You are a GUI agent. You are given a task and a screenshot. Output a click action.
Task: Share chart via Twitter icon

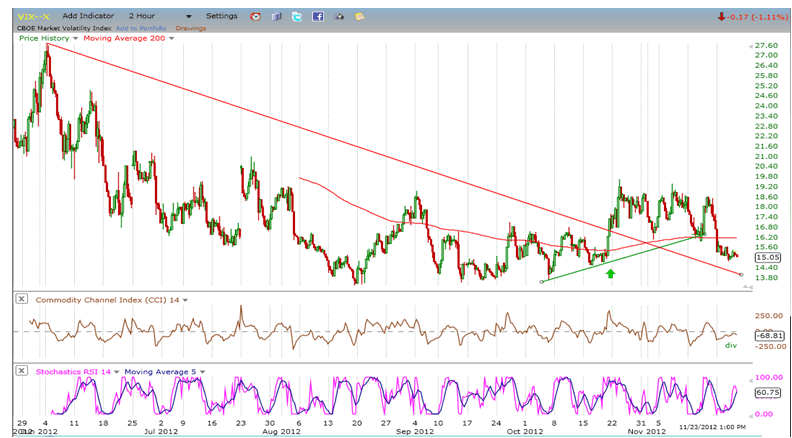(297, 17)
